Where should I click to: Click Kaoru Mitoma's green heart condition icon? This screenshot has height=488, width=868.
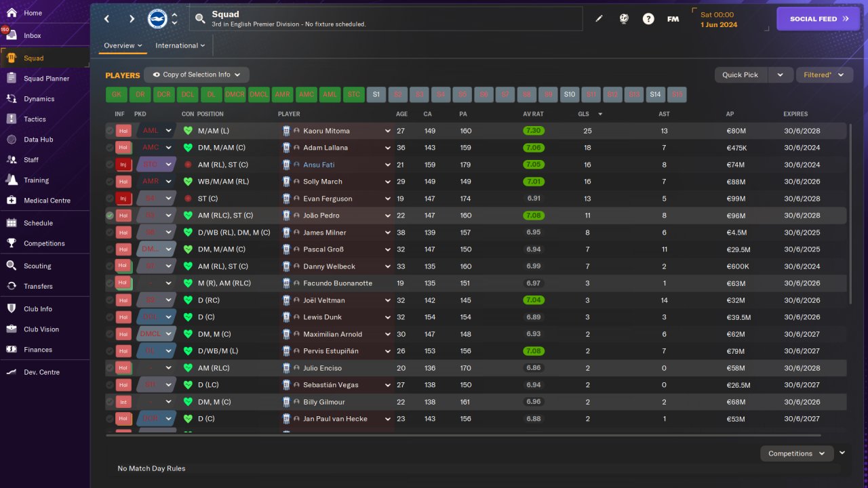tap(188, 131)
